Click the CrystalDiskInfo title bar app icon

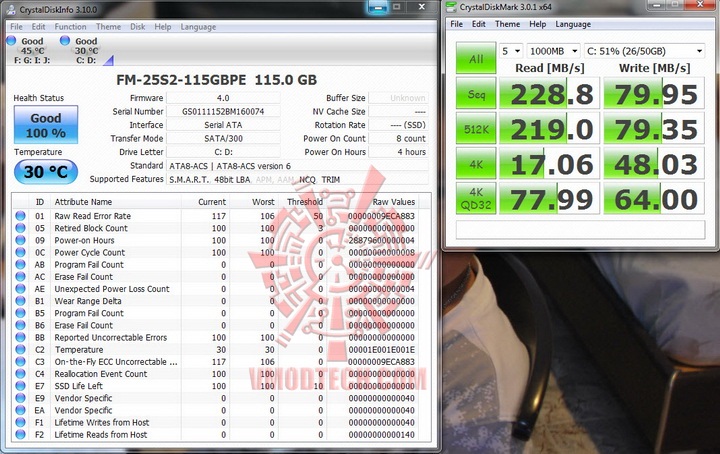coord(11,9)
